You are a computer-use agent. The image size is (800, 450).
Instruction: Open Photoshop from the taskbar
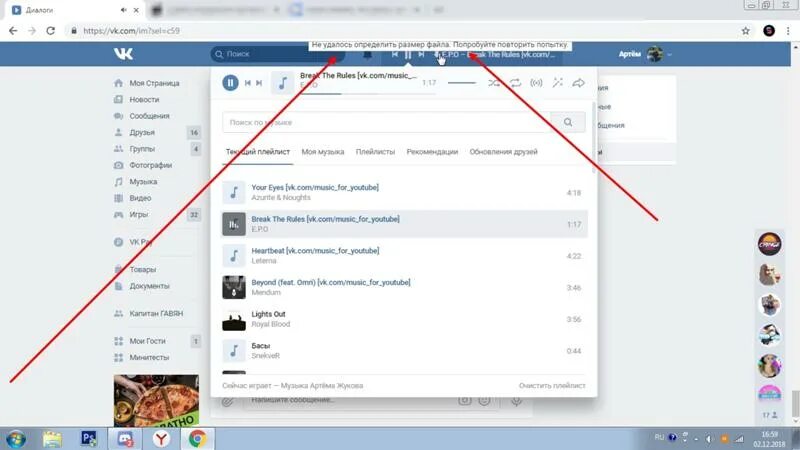[89, 439]
